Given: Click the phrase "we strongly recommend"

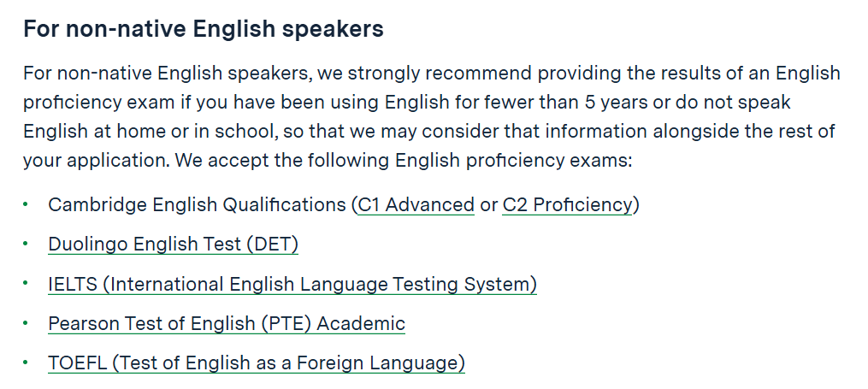Looking at the screenshot, I should click(x=424, y=73).
